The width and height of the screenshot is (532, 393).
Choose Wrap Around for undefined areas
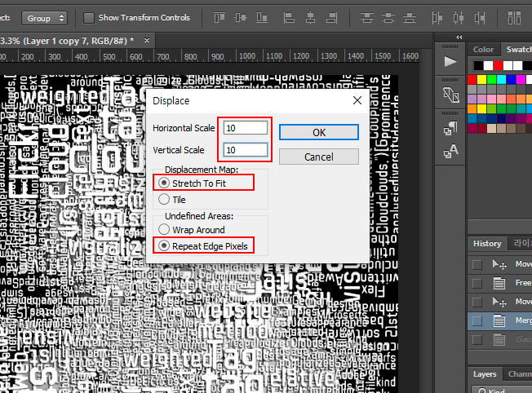164,230
